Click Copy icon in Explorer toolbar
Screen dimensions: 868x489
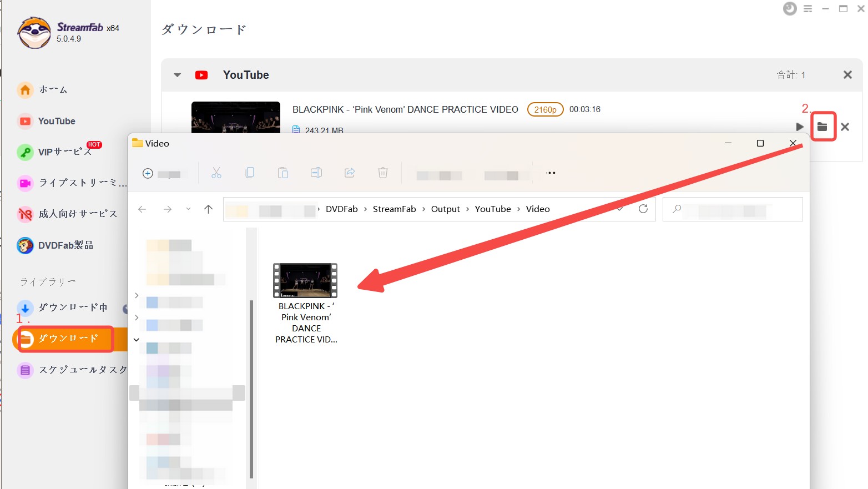tap(250, 173)
